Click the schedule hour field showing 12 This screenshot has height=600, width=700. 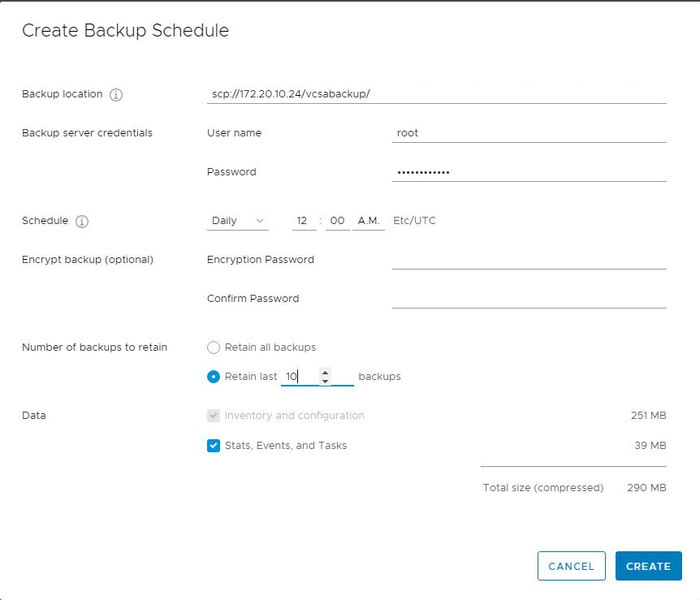[304, 221]
